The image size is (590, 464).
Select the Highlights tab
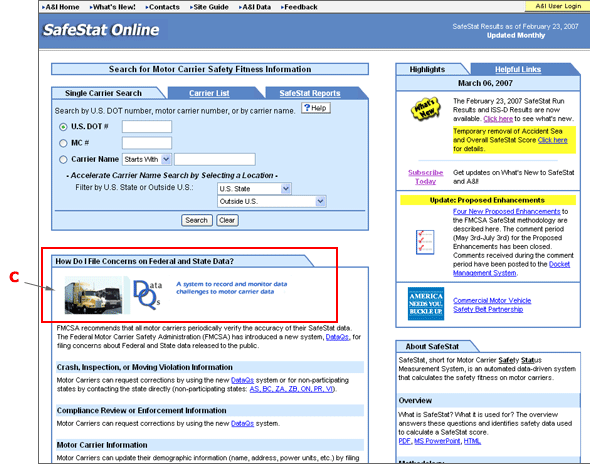tap(427, 70)
